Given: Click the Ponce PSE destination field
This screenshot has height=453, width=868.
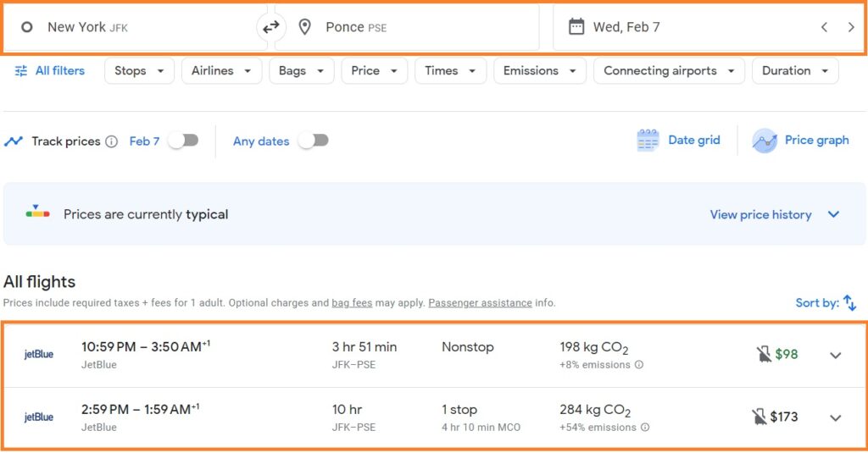Looking at the screenshot, I should point(407,27).
